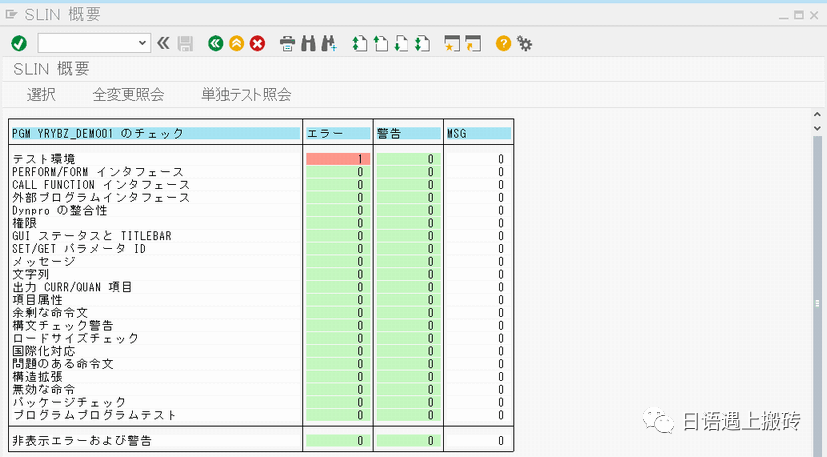Click the 単独テスト照会 button
This screenshot has width=827, height=457.
click(246, 94)
